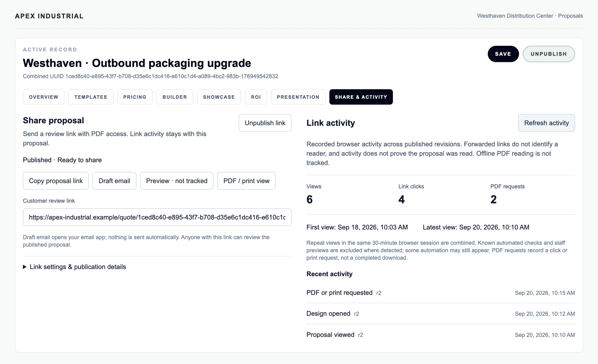Screen dimensions: 598x364
Task: Go to the Builder tab
Action: pos(175,97)
